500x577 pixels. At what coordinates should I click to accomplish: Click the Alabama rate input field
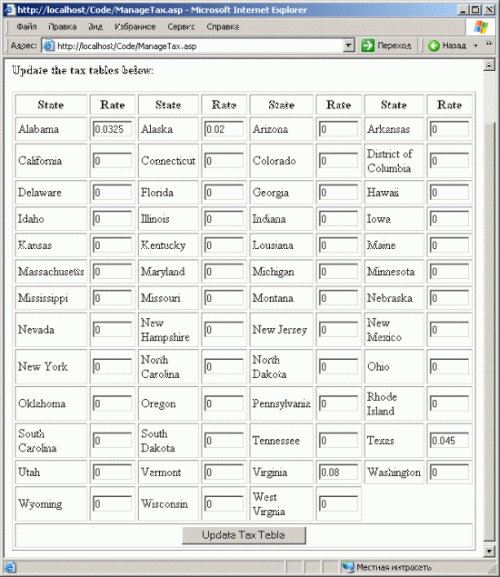pos(112,129)
